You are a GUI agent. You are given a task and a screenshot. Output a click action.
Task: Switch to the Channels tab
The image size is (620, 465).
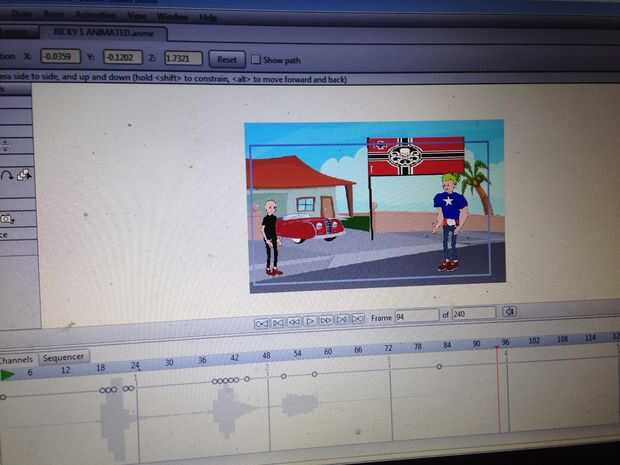tap(17, 360)
